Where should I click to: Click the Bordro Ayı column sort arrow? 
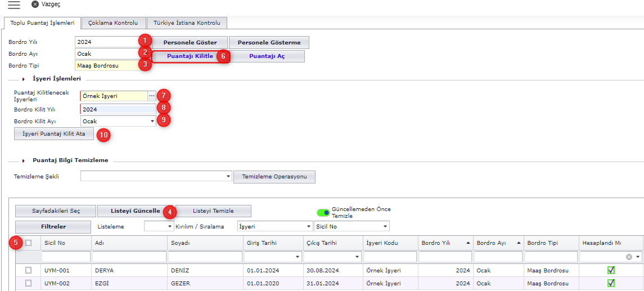coord(519,243)
